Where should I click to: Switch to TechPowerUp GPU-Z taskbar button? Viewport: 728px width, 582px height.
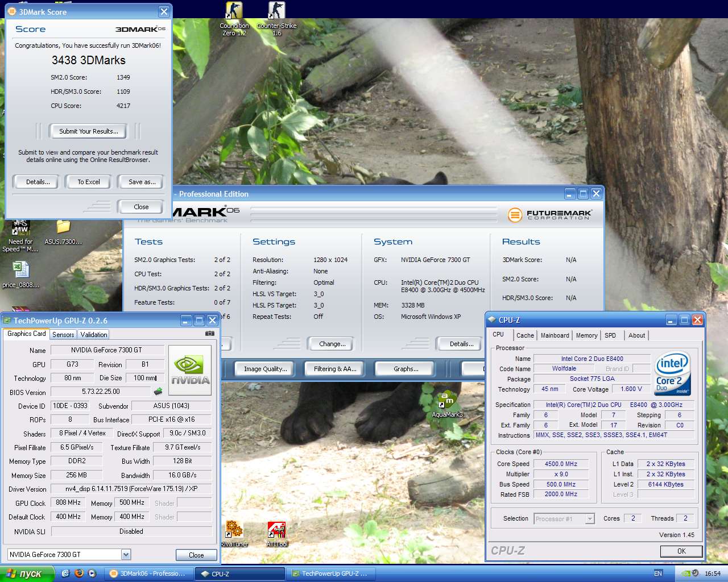pos(330,574)
